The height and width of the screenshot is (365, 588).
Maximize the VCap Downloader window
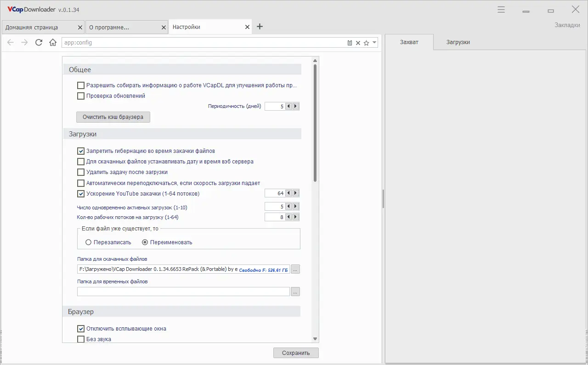[551, 10]
